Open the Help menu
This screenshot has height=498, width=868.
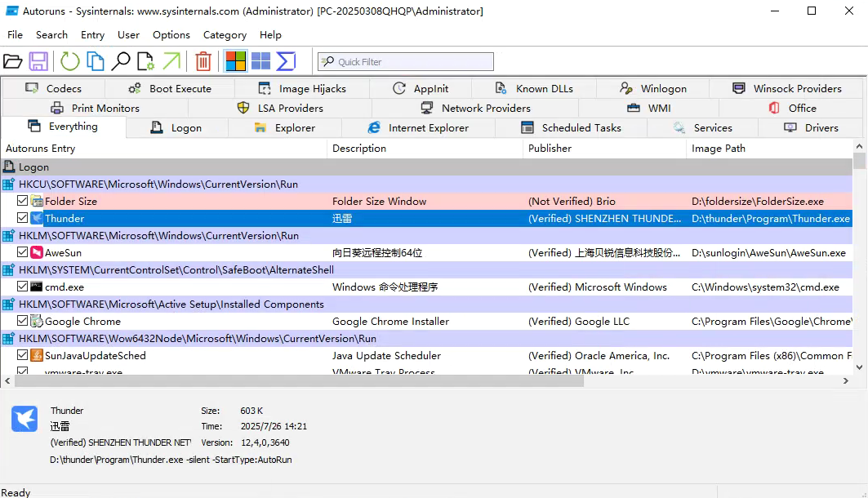(x=270, y=35)
